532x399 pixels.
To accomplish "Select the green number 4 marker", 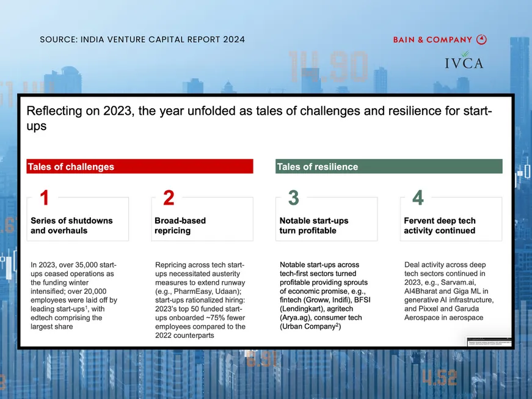I will point(418,198).
